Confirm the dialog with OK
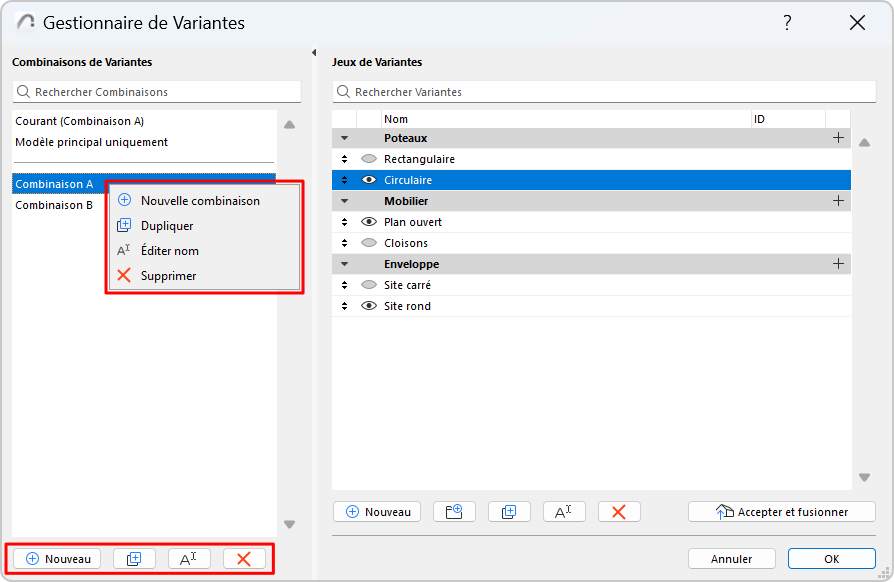The image size is (894, 582). 831,559
